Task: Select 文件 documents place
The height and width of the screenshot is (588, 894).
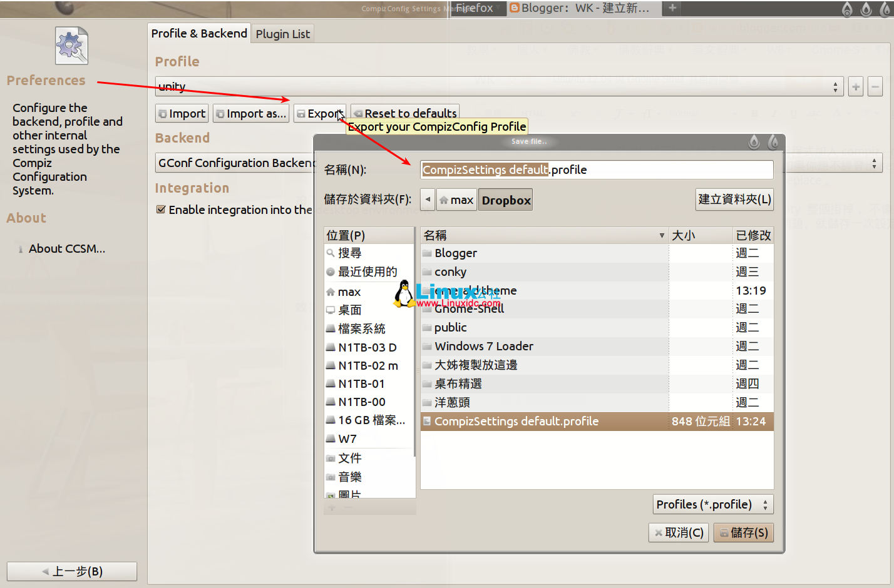Action: pyautogui.click(x=369, y=458)
